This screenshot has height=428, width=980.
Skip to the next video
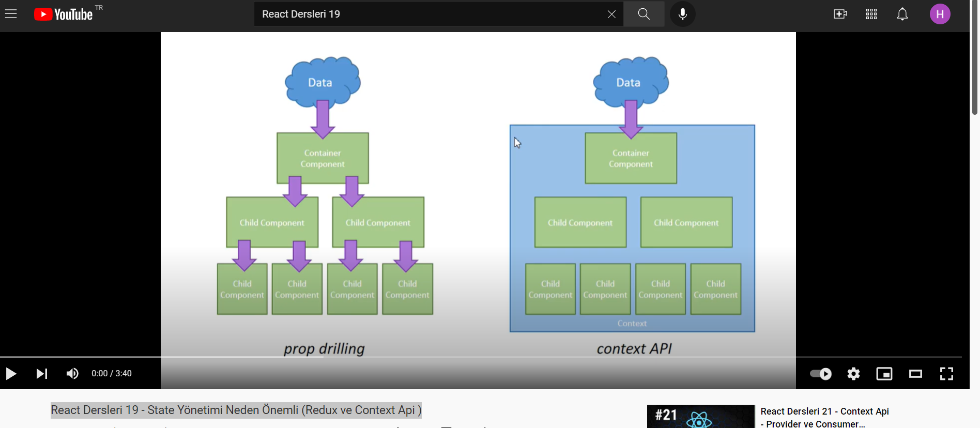42,374
